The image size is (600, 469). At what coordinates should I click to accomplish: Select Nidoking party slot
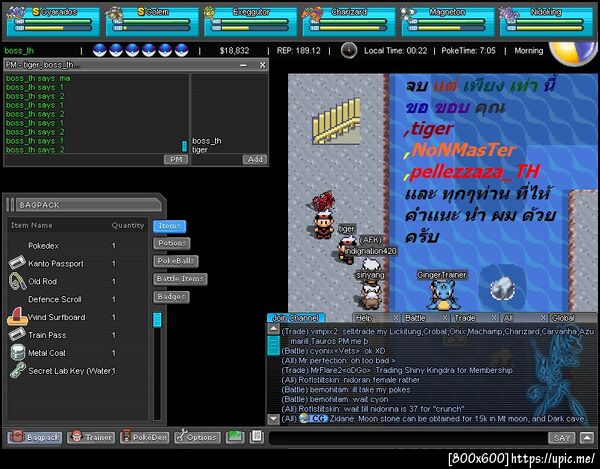tap(546, 21)
